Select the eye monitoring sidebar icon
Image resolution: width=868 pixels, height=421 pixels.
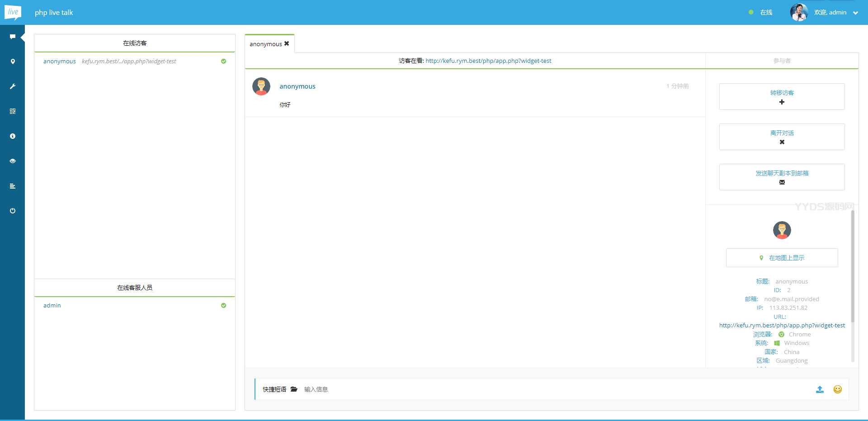tap(13, 161)
